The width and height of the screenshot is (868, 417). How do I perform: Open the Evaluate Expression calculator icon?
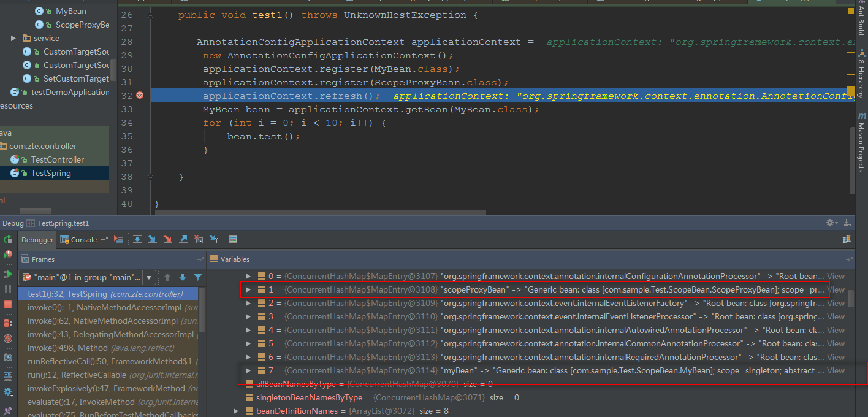pyautogui.click(x=234, y=239)
